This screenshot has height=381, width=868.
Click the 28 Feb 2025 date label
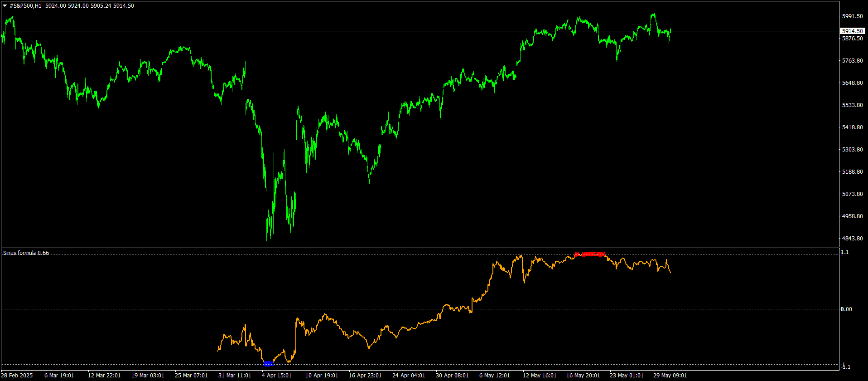17,376
